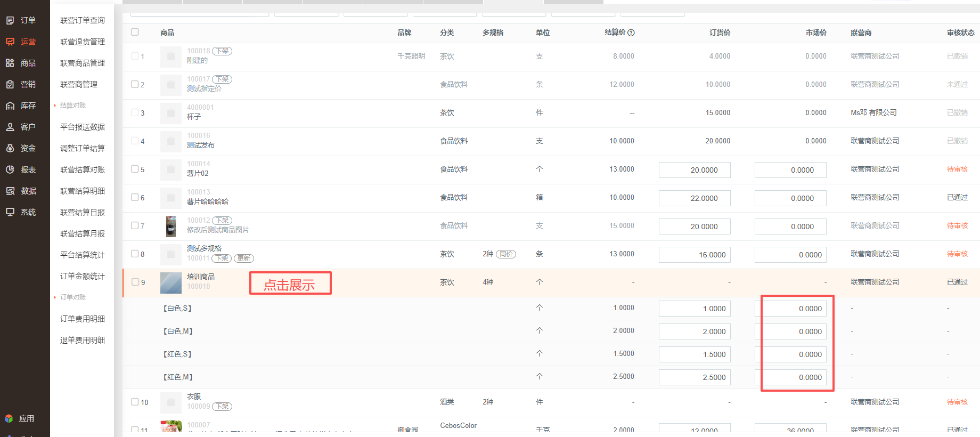Focus 市场价 input for 薯片哈哈哈哈
This screenshot has height=437, width=980.
coord(790,198)
